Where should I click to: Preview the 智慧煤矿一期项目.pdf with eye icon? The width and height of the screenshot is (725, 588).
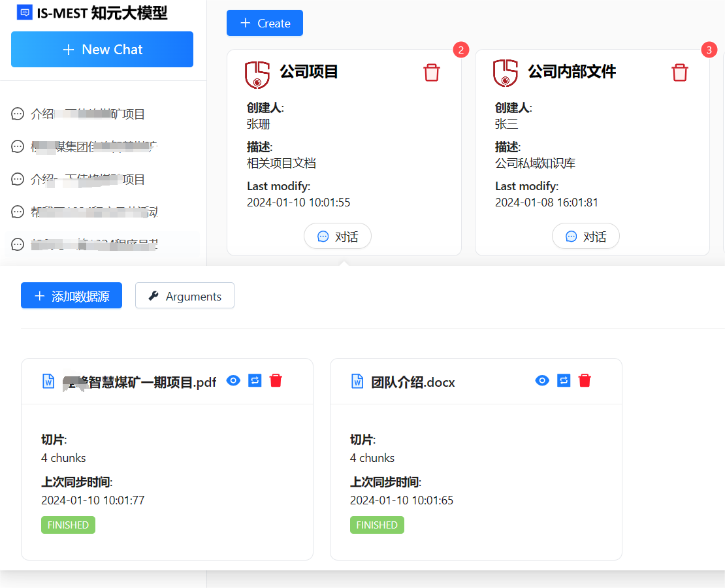(x=233, y=381)
